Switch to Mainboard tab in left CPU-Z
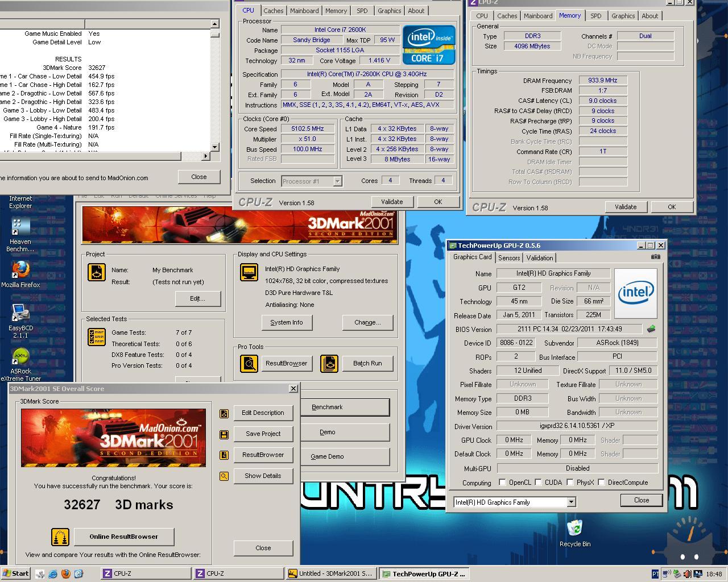 tap(304, 11)
